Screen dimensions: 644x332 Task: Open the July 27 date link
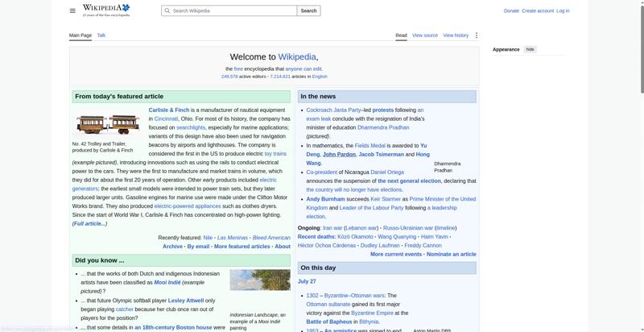pyautogui.click(x=307, y=281)
